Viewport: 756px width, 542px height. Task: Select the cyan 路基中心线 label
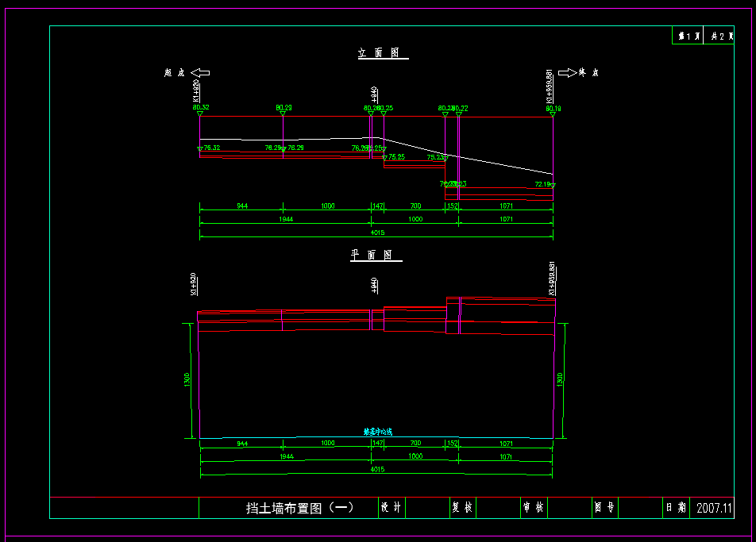coord(378,432)
